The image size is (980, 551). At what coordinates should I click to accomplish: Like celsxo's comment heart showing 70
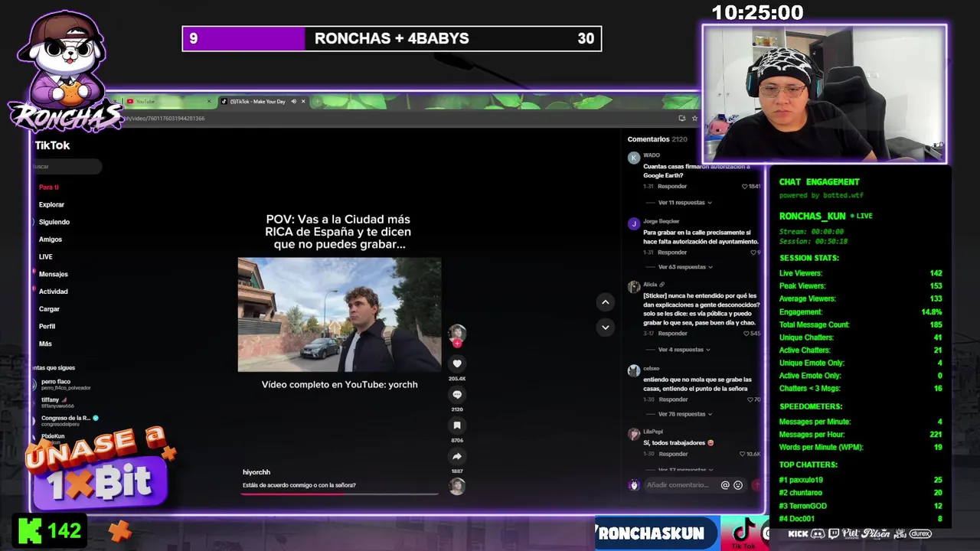(x=751, y=399)
